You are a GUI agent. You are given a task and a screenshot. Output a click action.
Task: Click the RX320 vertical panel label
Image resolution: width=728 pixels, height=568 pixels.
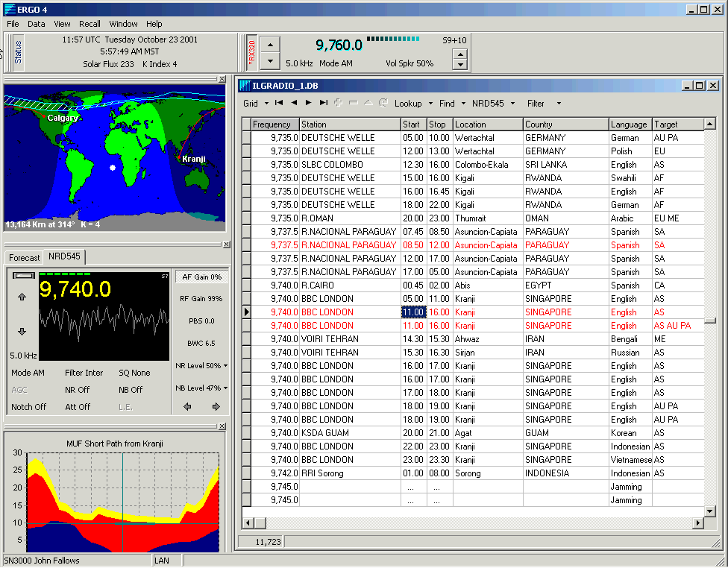(252, 52)
